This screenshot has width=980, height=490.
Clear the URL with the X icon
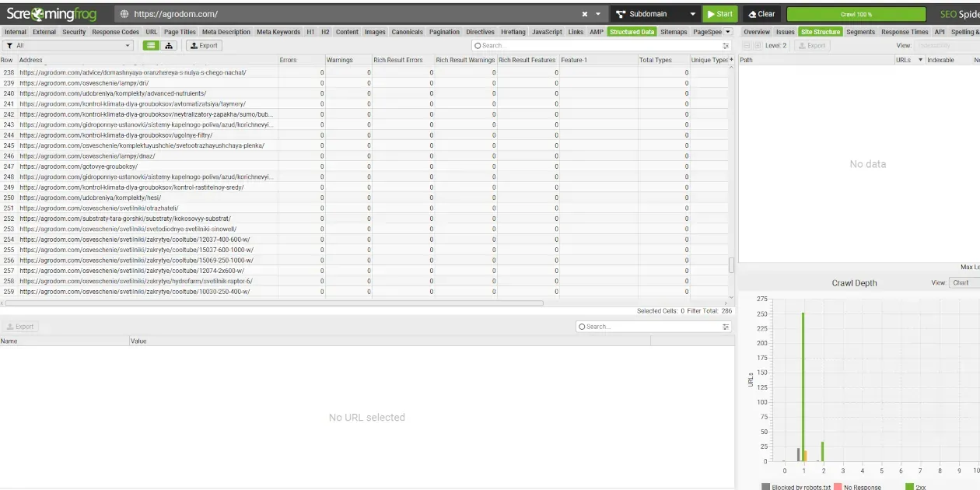pos(585,14)
